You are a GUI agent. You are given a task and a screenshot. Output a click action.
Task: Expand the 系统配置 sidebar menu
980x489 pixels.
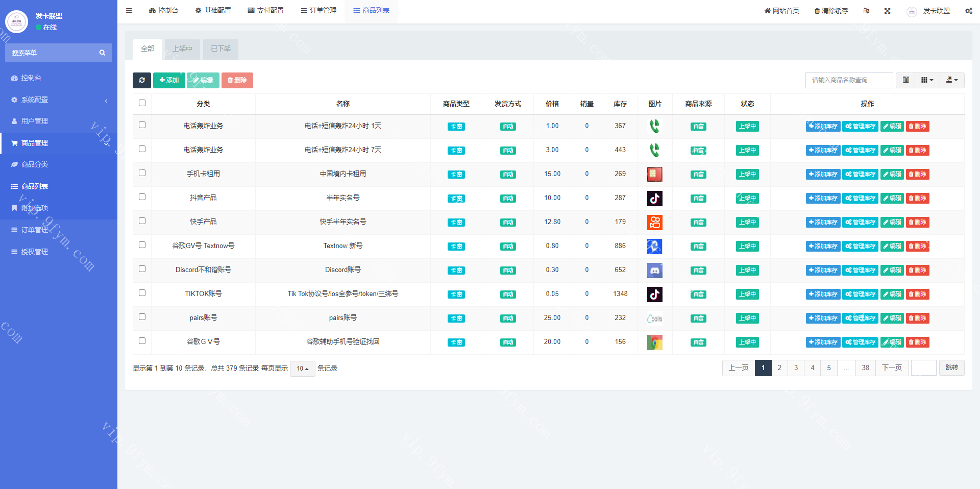click(x=59, y=100)
